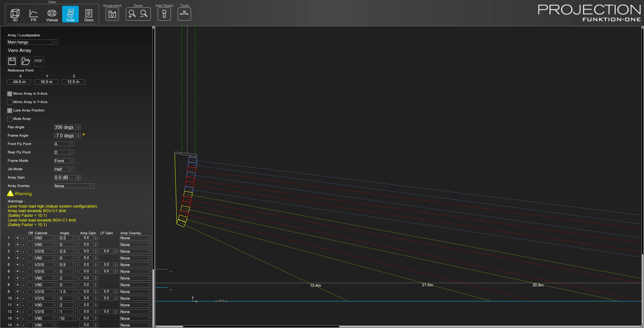This screenshot has width=644, height=328.
Task: Increase the Pan Angle with the stepper
Action: 78,126
